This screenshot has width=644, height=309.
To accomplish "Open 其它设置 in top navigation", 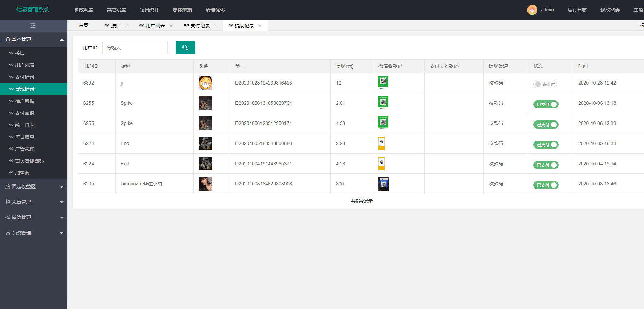I will (117, 10).
